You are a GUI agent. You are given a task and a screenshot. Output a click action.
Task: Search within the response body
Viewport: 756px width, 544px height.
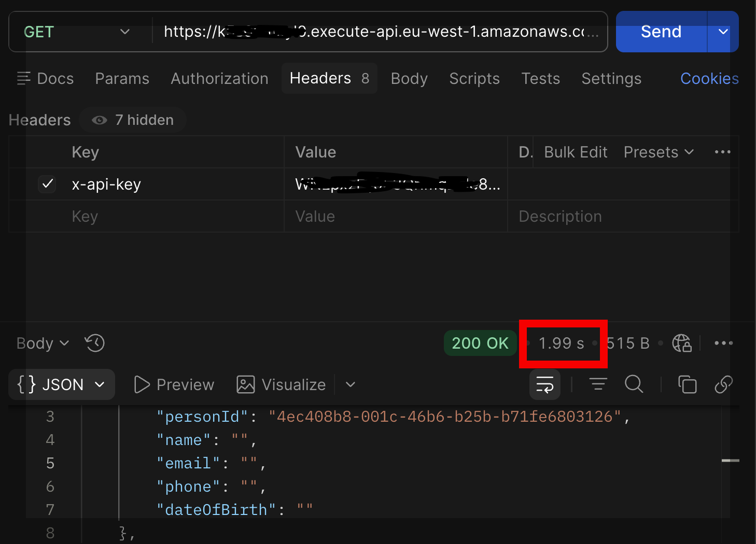tap(634, 384)
